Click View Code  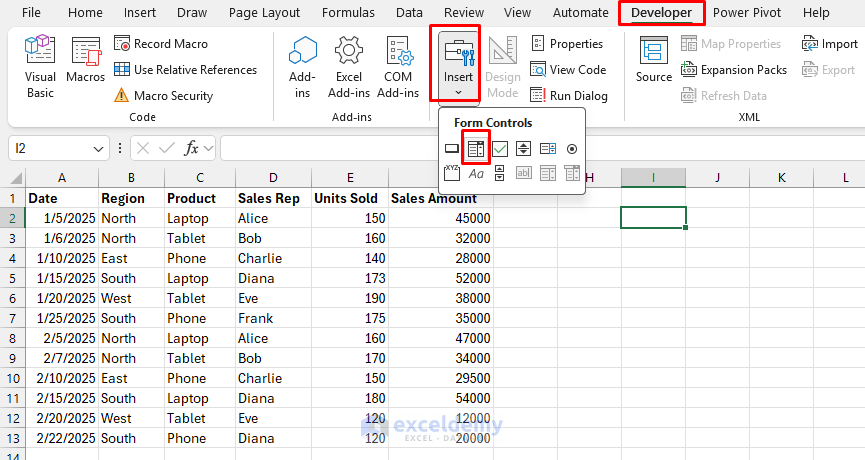point(568,69)
